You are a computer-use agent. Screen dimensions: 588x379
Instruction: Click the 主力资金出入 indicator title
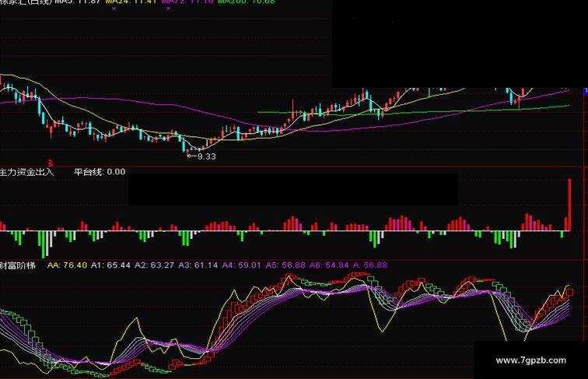pos(26,172)
